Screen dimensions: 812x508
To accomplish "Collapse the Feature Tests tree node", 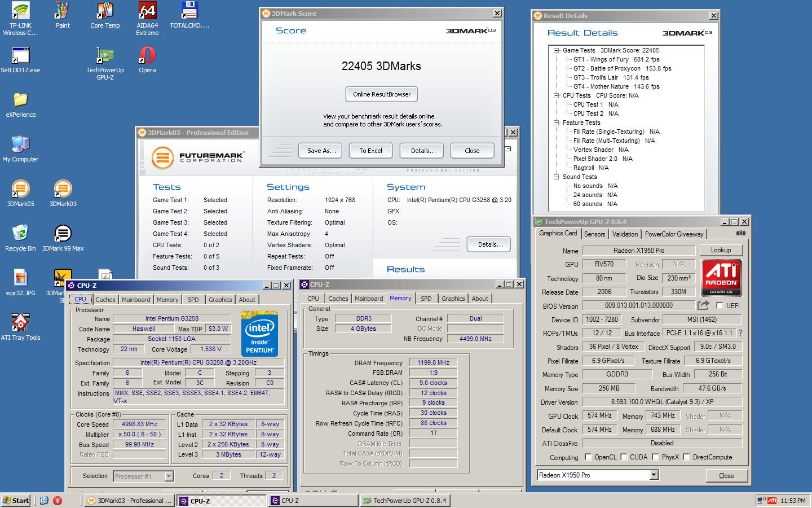I will [556, 122].
